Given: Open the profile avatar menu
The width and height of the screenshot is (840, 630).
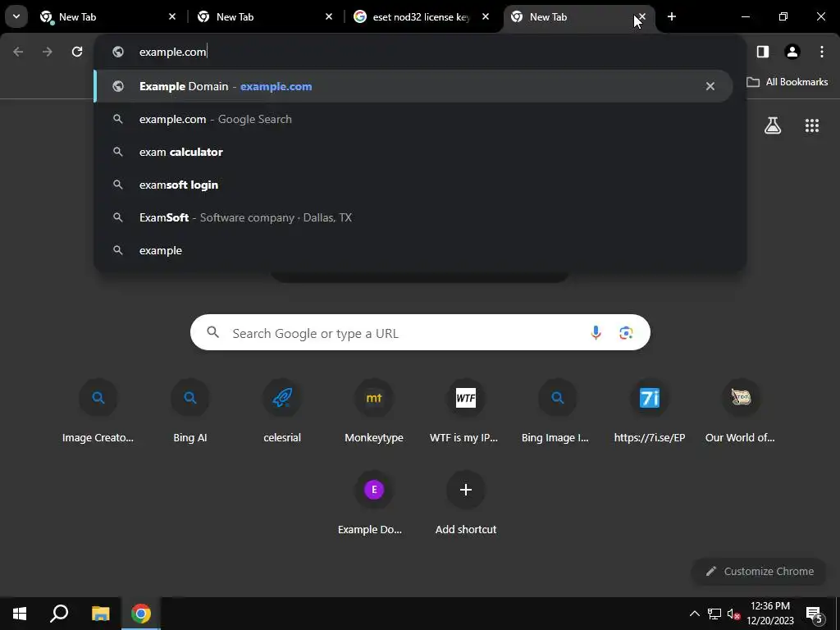Looking at the screenshot, I should tap(792, 52).
